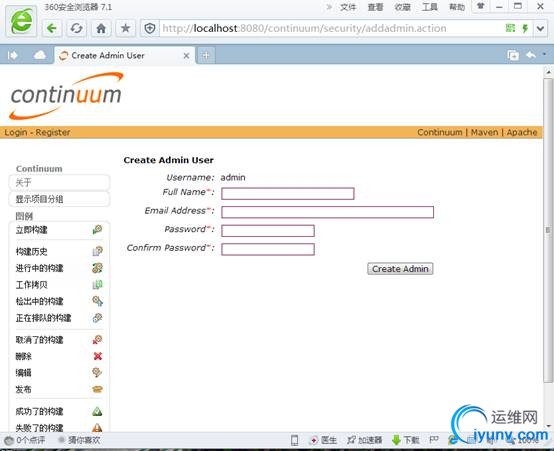Open the site security shield icon
This screenshot has width=554, height=451.
(x=150, y=28)
